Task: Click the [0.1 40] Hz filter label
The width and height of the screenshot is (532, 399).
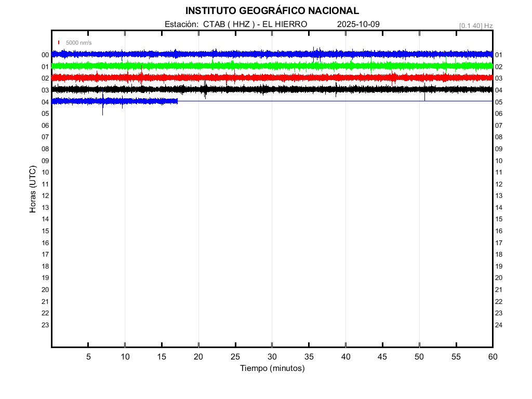Action: 475,25
